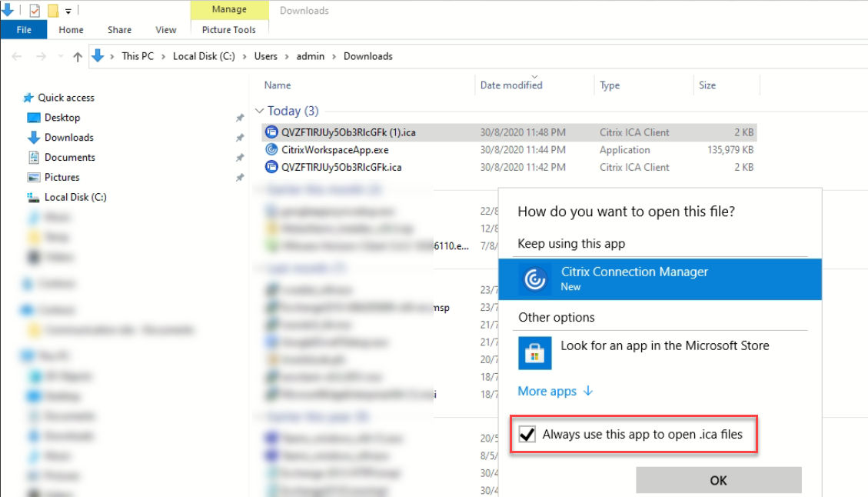868x497 pixels.
Task: Select the Citrix ICA Client icon for QVZFTIRJUy5Ob3RIcGFk.ica
Action: tap(271, 167)
